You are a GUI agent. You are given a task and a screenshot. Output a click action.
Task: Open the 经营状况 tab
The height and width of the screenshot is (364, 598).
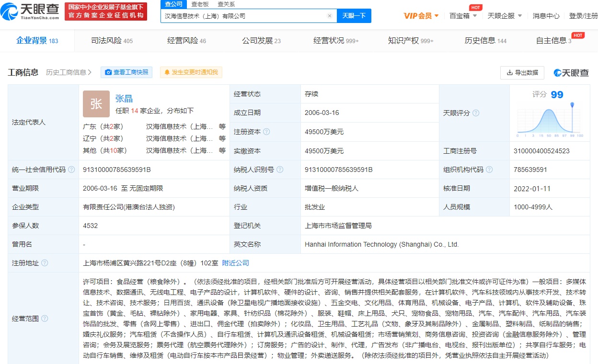point(336,41)
